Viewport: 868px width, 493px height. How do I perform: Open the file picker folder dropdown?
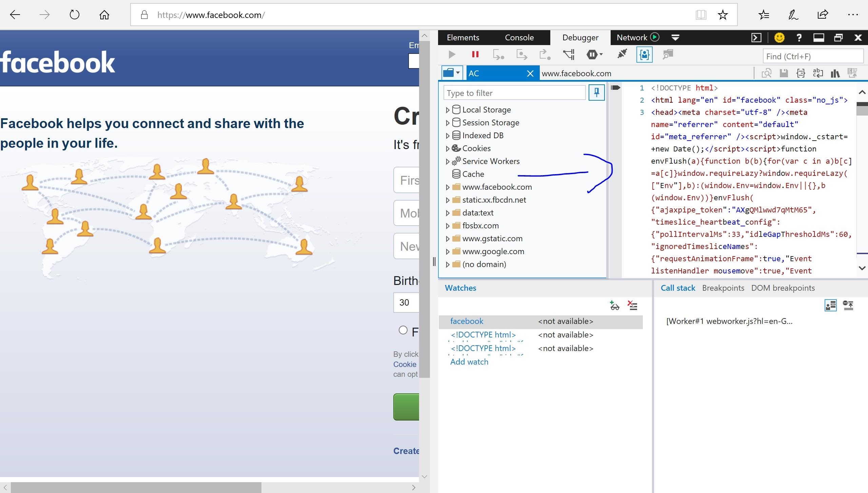coord(452,73)
